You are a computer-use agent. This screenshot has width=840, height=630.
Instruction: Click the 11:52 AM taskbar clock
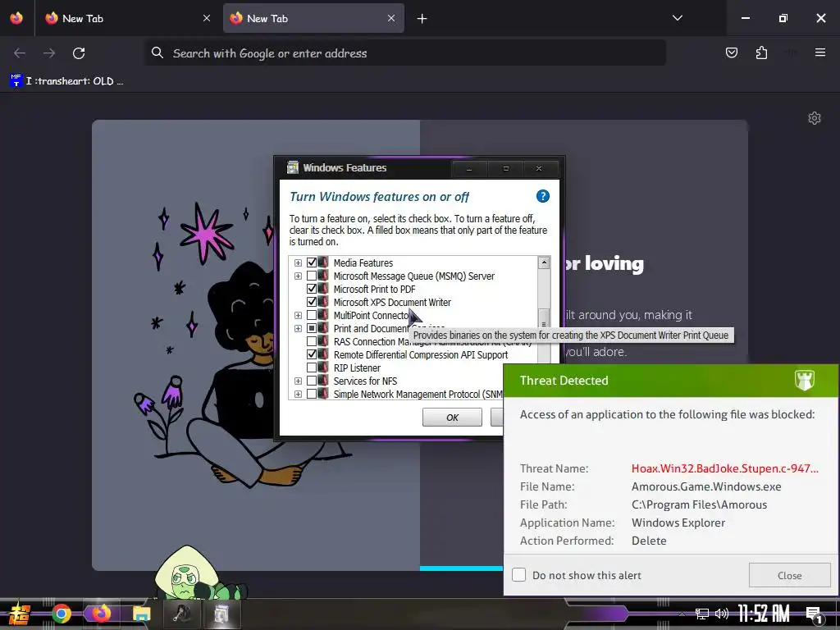click(763, 614)
